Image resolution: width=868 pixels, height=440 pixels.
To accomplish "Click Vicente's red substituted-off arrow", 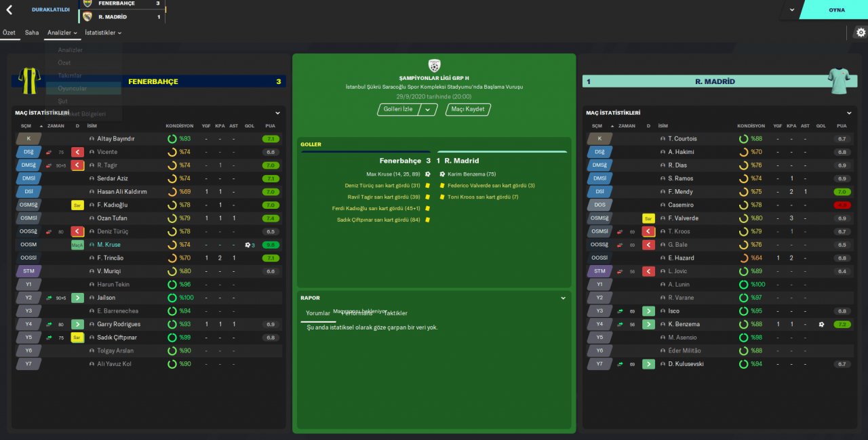I will click(77, 152).
